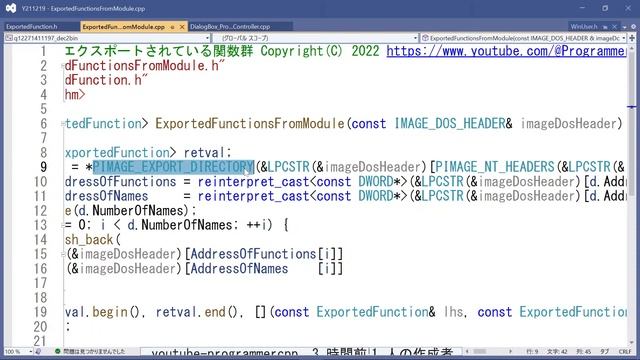640x360 pixels.
Task: Close the Visual Studio window
Action: (628, 8)
